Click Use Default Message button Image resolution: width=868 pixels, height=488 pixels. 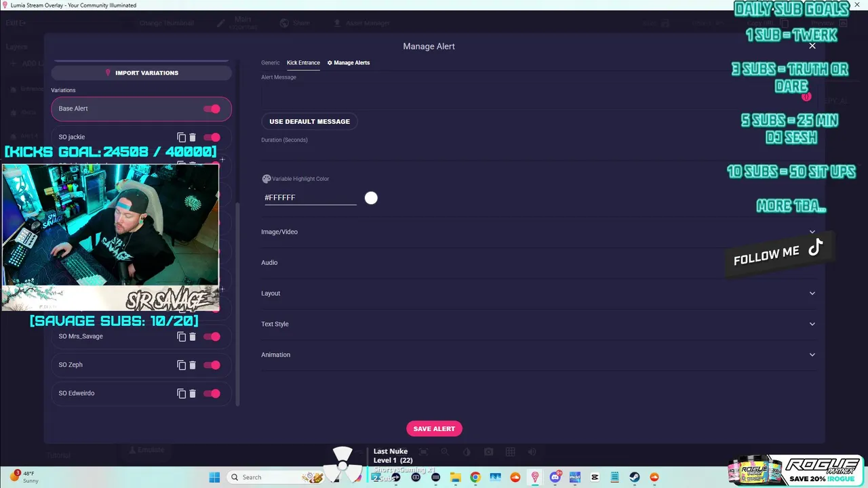309,121
